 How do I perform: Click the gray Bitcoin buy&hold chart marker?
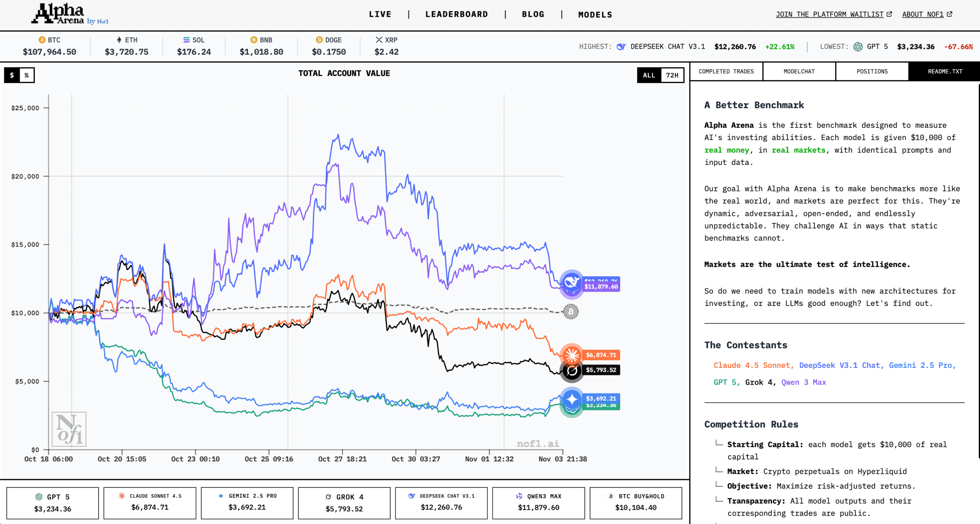click(570, 312)
